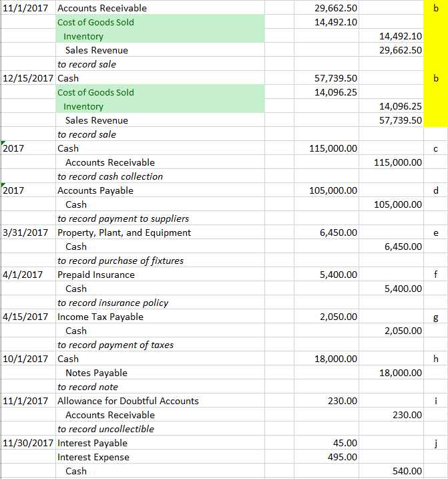448x479 pixels.
Task: Click the 540.00 credit amount
Action: click(x=391, y=471)
